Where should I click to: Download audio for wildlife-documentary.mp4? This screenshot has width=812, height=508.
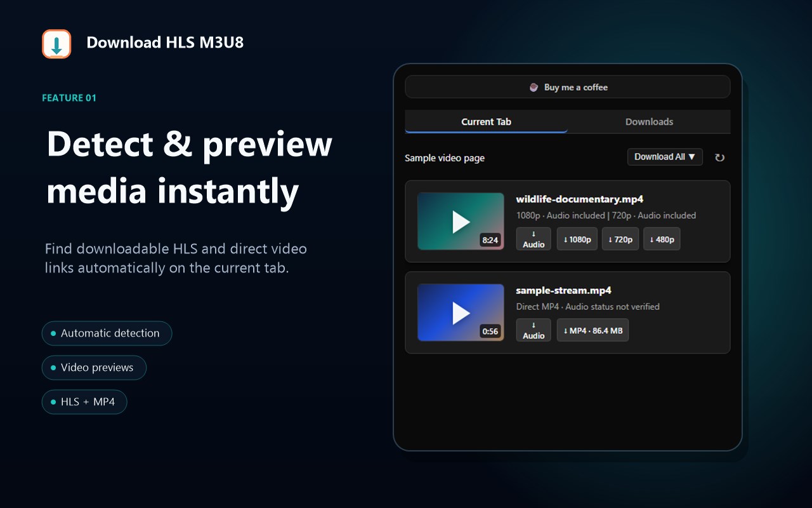point(534,239)
